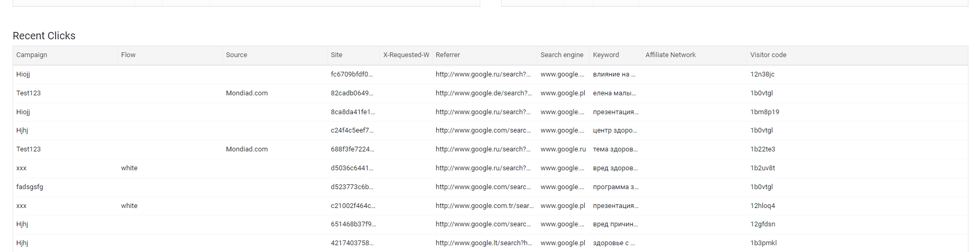The image size is (980, 252).
Task: Open the google.de referrer link
Action: click(483, 93)
